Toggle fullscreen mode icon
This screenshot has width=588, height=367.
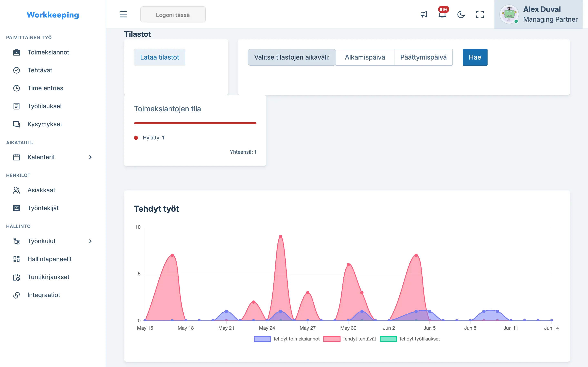pyautogui.click(x=480, y=14)
